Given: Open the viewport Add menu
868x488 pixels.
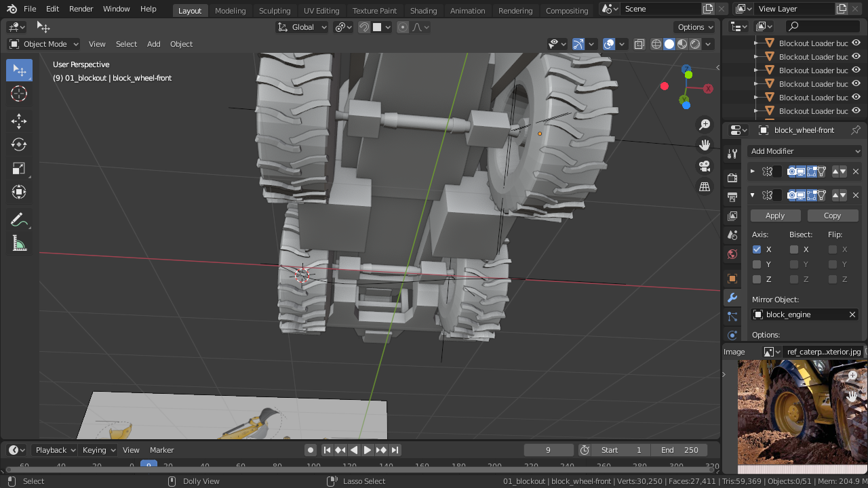Looking at the screenshot, I should [154, 44].
